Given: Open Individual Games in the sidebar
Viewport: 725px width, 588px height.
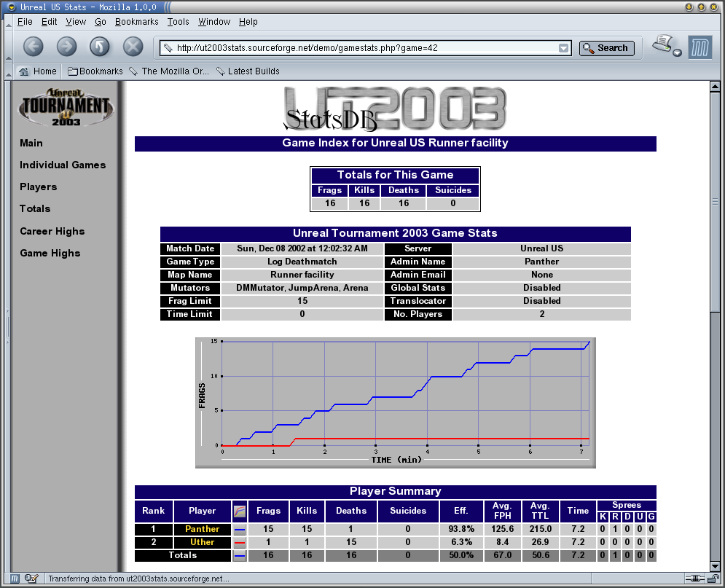Looking at the screenshot, I should pos(63,165).
